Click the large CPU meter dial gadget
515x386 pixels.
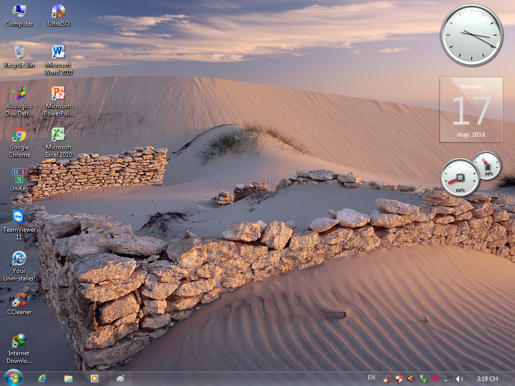coord(460,178)
